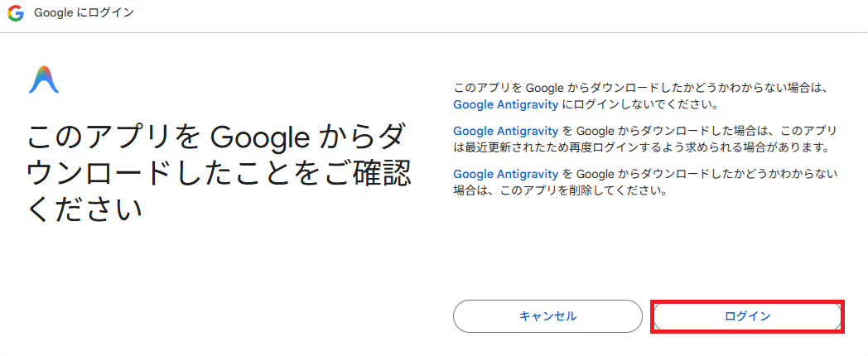This screenshot has width=868, height=356.
Task: Click the キャンセル button
Action: [547, 316]
